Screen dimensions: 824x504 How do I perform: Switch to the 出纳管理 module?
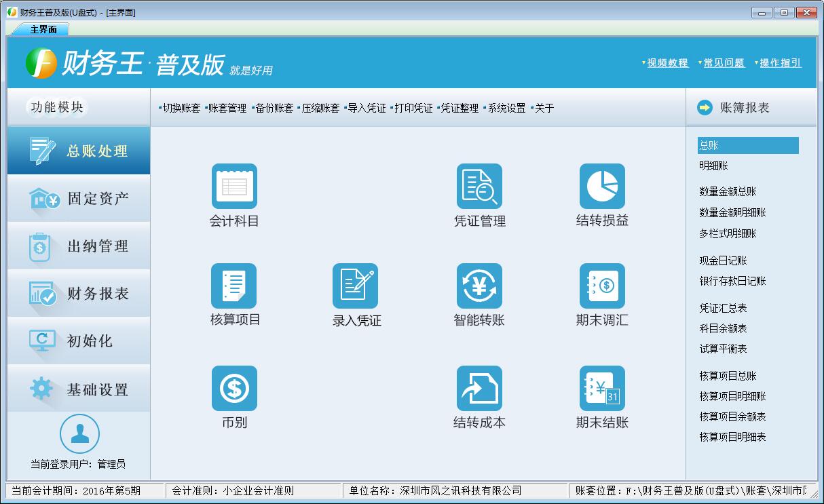pyautogui.click(x=79, y=246)
